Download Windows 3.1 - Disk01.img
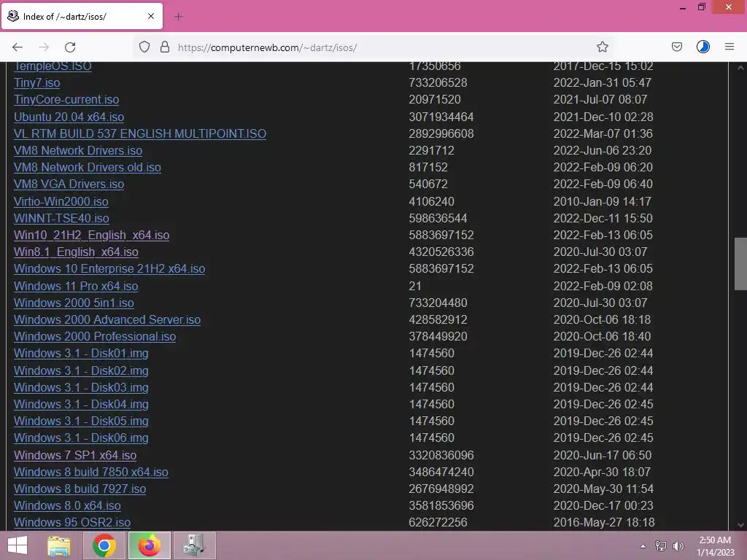 [x=81, y=354]
